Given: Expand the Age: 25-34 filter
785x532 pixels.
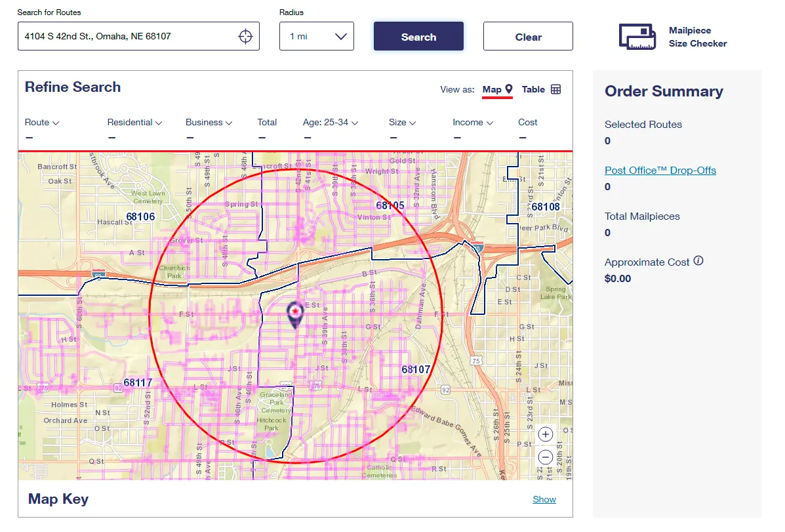Looking at the screenshot, I should coord(331,122).
